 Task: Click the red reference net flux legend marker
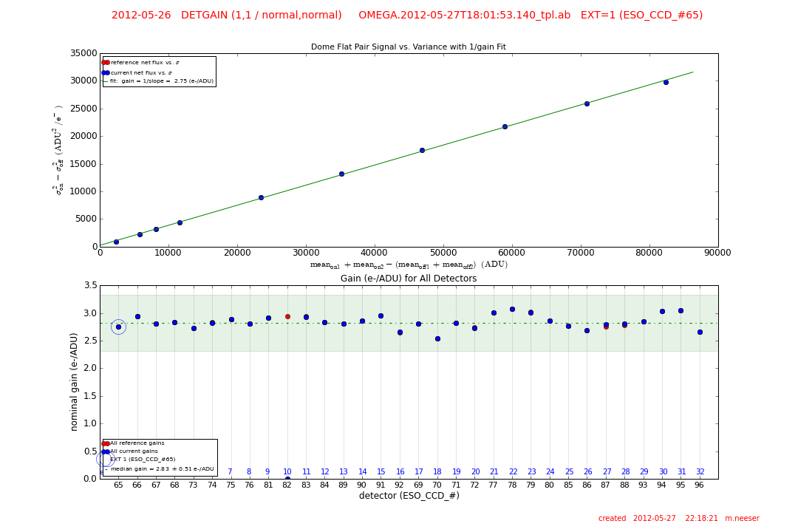coord(106,63)
